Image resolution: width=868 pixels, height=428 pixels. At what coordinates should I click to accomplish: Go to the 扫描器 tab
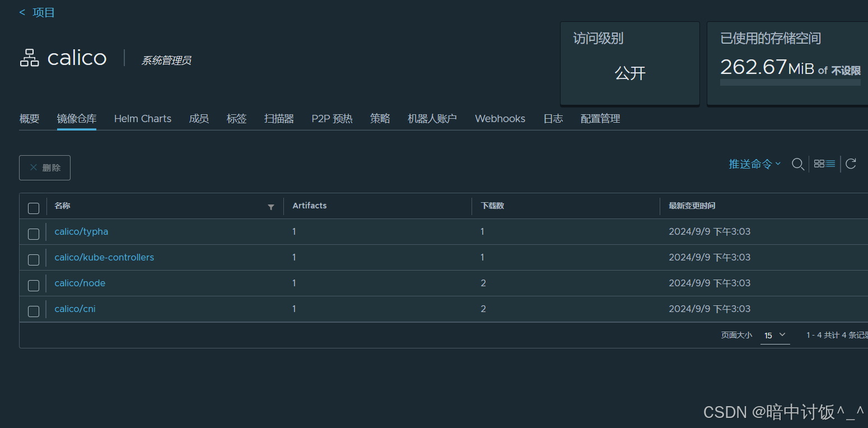(279, 119)
